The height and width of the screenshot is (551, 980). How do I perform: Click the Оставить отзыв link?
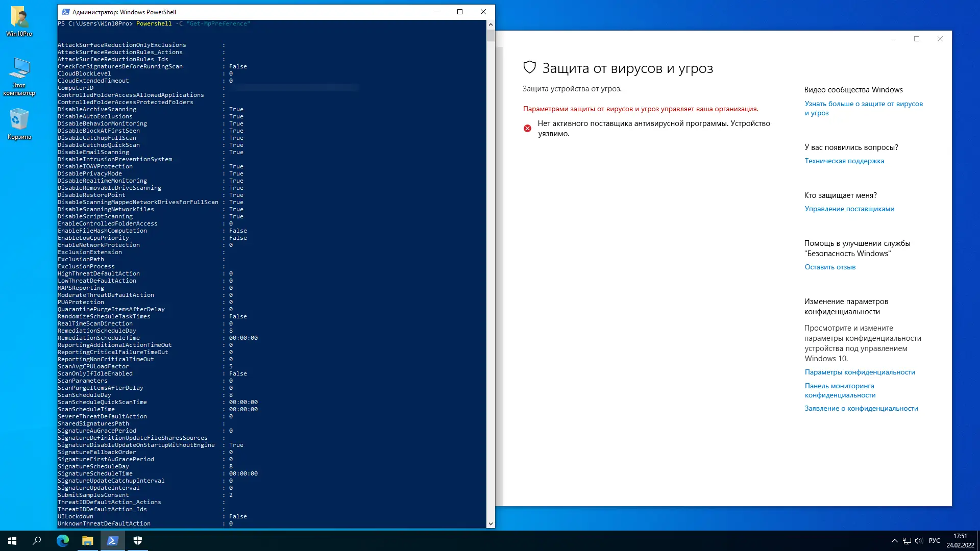point(830,267)
